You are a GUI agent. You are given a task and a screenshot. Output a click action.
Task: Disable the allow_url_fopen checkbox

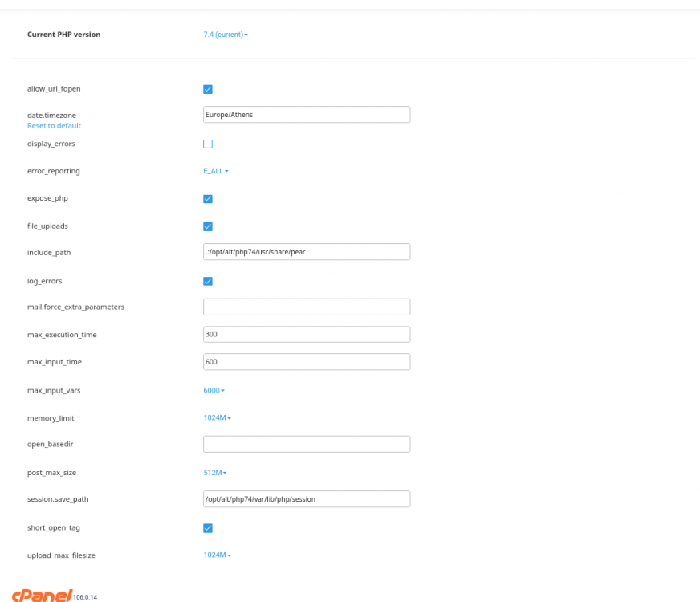point(208,89)
